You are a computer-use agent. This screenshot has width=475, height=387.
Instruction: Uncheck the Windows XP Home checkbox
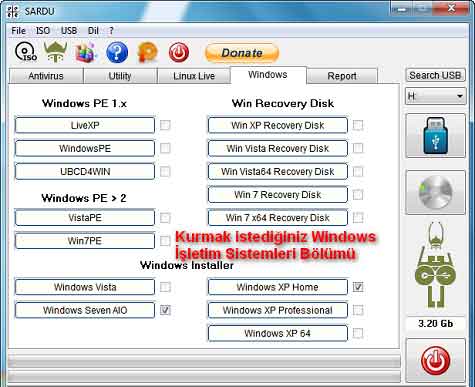(358, 287)
